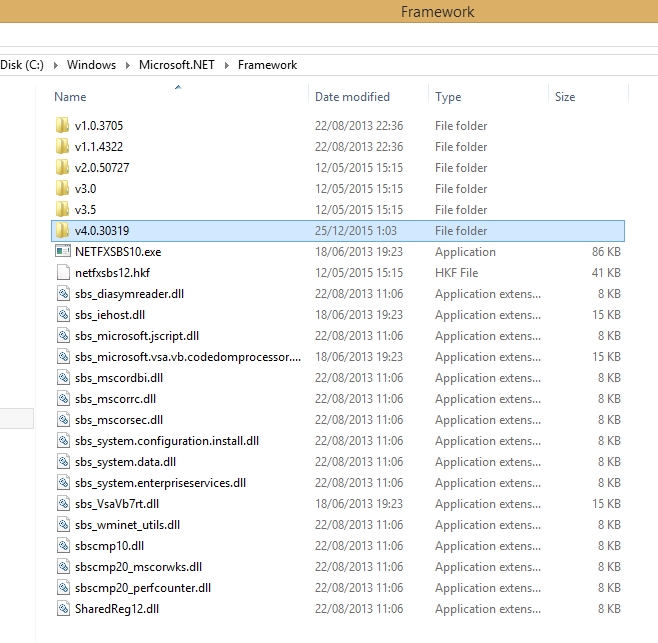Click the 41 KB size value

coord(606,273)
